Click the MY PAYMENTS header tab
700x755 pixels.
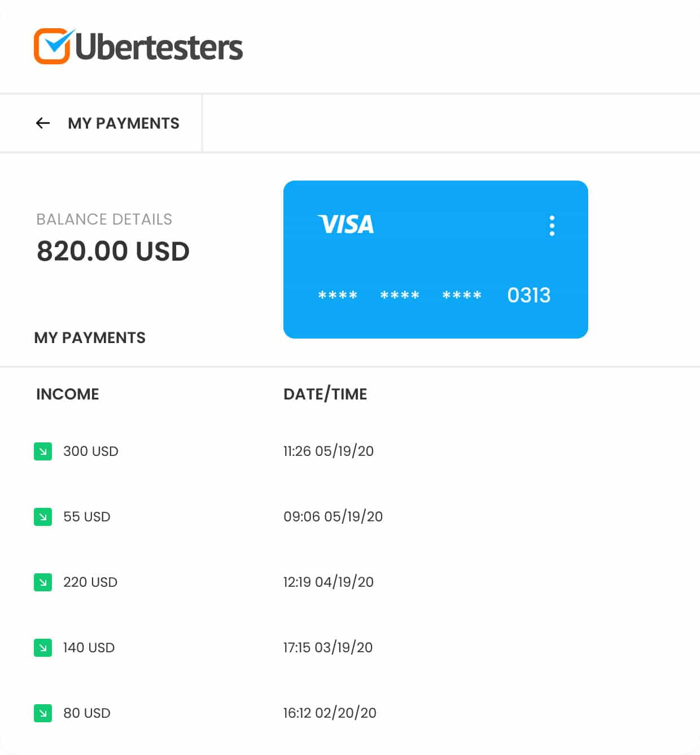tap(124, 123)
